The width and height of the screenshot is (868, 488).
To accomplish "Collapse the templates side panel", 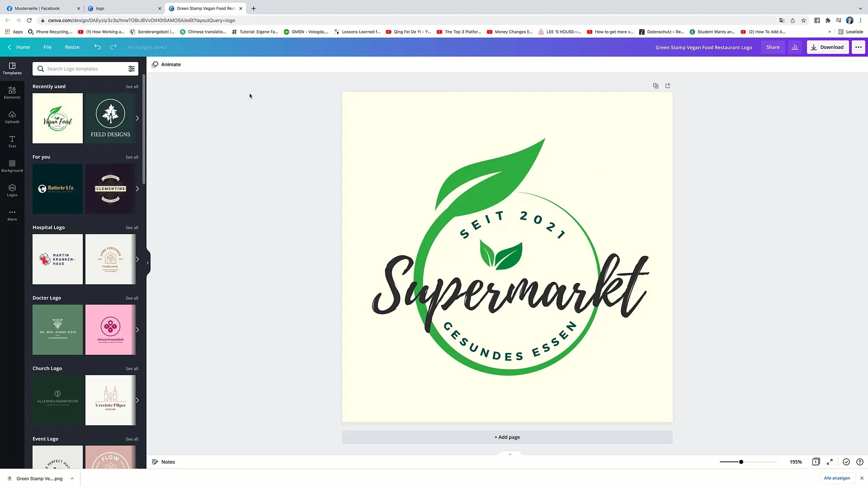I will tap(148, 263).
